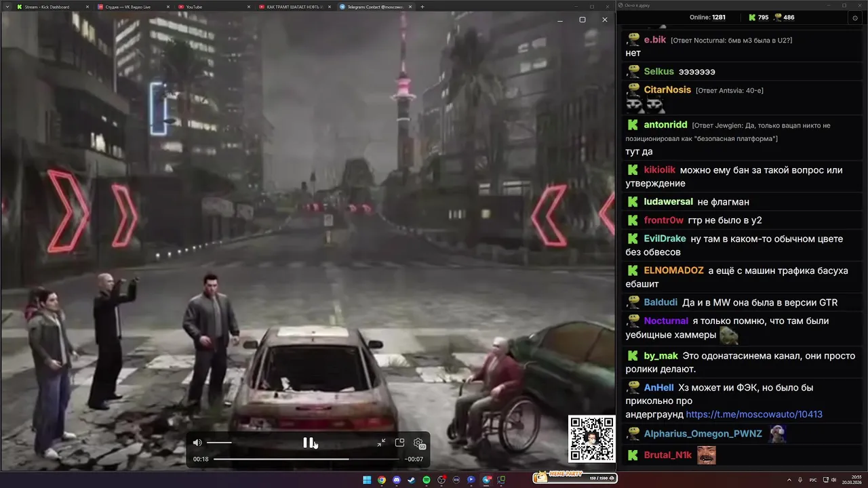
Task: Open OBS Studio from the taskbar
Action: point(441,480)
